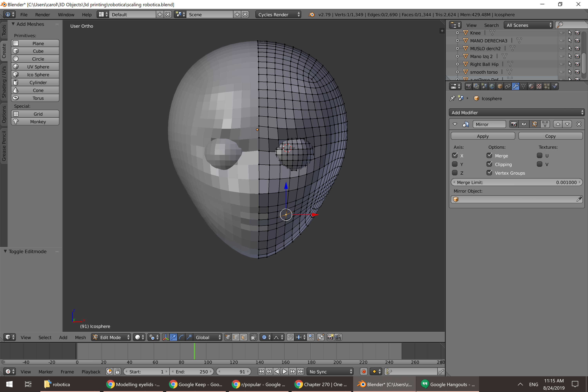Uncheck the X axis checkbox

click(x=455, y=155)
